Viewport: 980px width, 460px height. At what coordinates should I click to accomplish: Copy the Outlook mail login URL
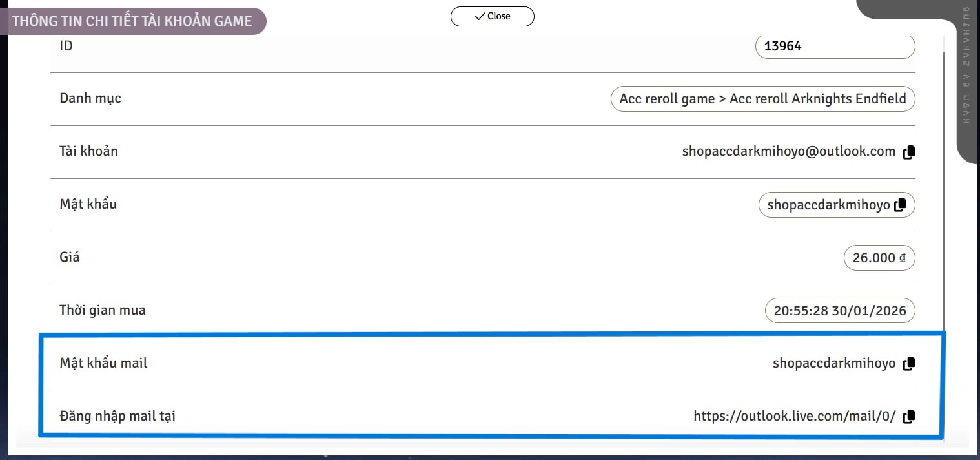pos(909,417)
